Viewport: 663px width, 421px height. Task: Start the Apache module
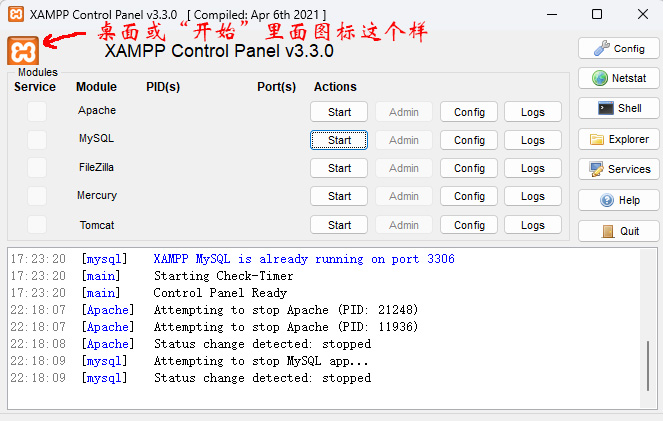pos(339,112)
